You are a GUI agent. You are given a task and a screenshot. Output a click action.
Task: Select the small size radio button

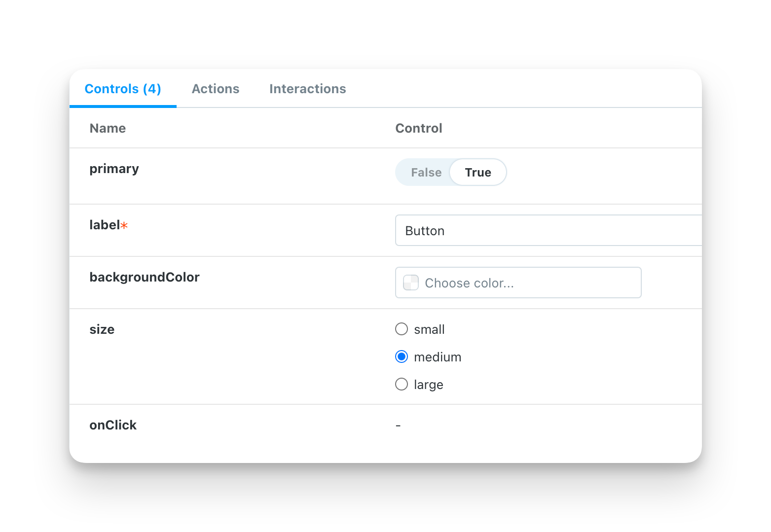point(402,329)
